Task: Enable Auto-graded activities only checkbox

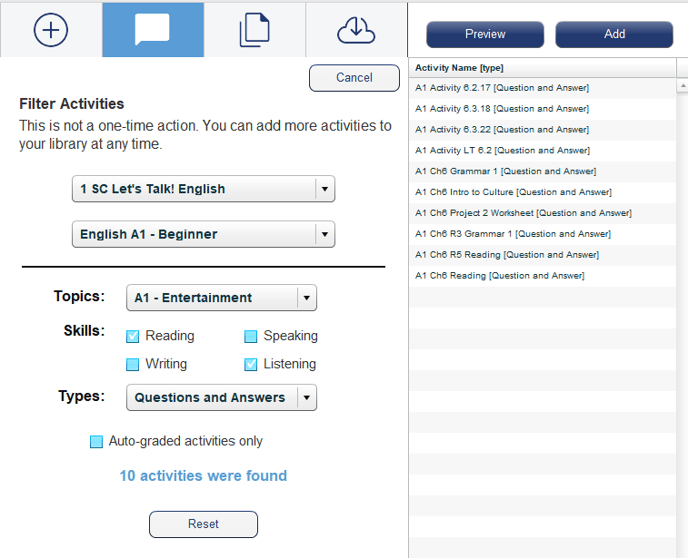Action: (96, 441)
